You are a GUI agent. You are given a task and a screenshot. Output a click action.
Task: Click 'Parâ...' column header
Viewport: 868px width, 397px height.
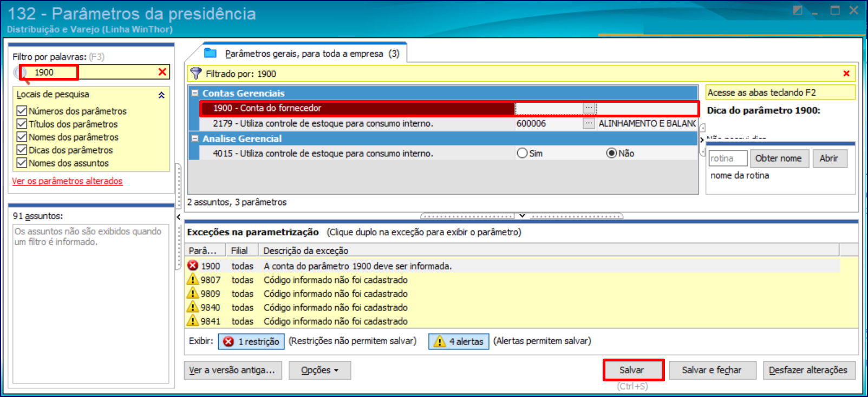(206, 250)
